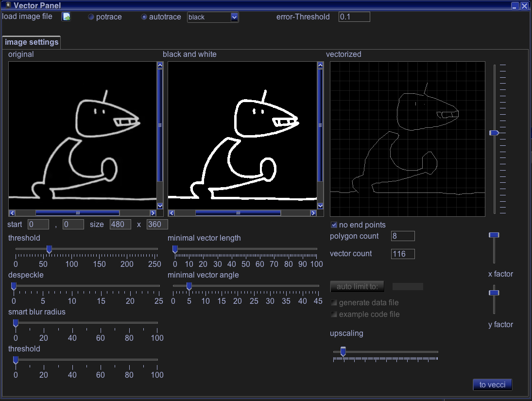The width and height of the screenshot is (532, 401).
Task: Click the x factor slider handle
Action: tap(494, 235)
